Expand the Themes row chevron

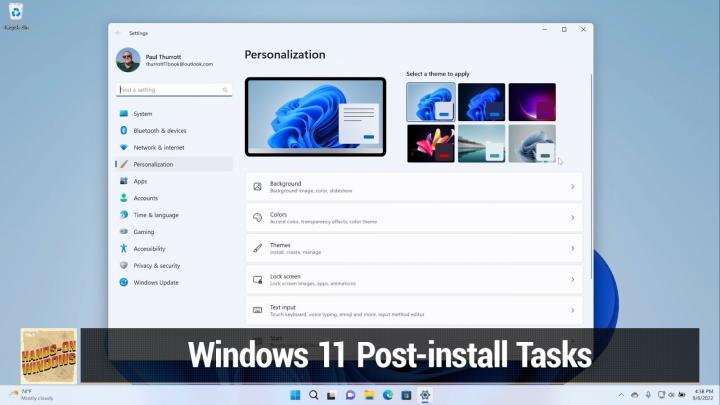click(x=573, y=248)
